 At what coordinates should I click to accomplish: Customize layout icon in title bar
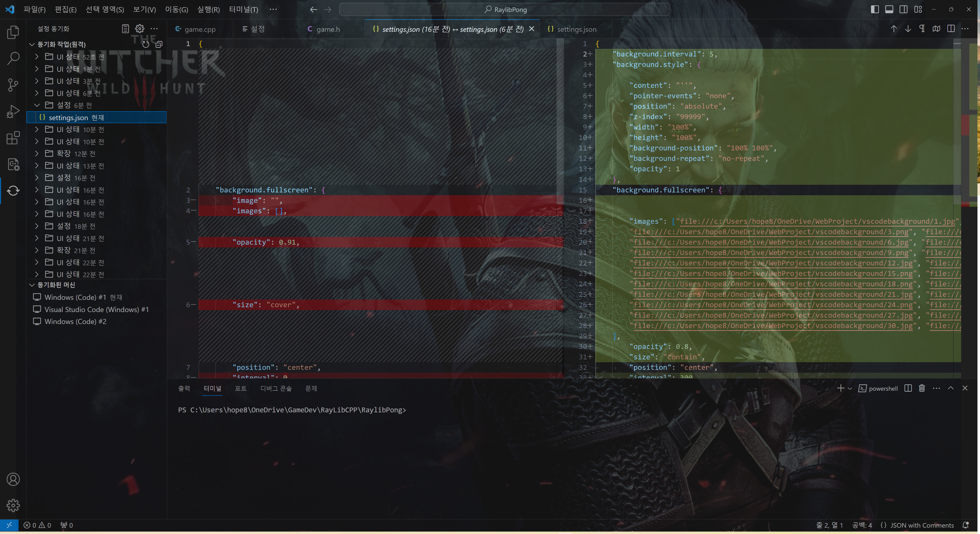click(918, 9)
